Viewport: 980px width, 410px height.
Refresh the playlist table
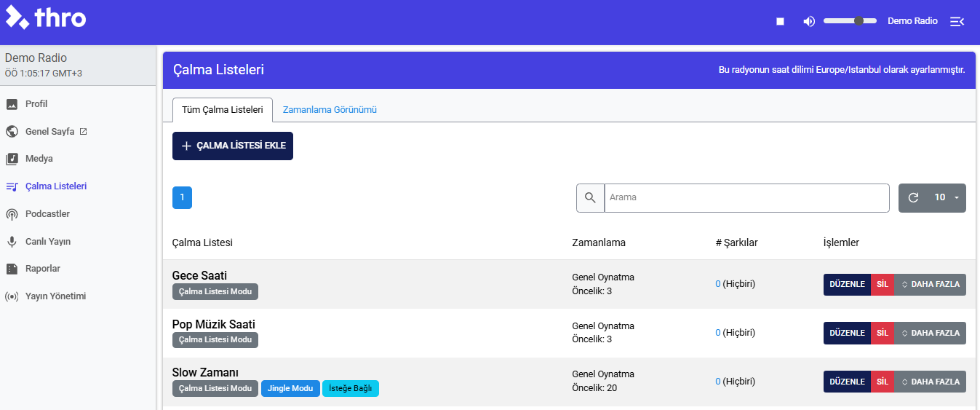tap(913, 197)
